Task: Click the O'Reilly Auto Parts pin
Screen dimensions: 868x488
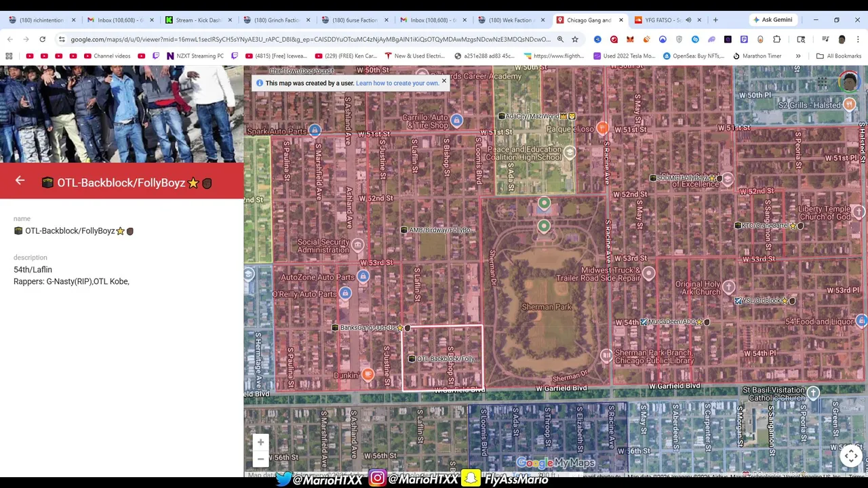Action: click(345, 293)
